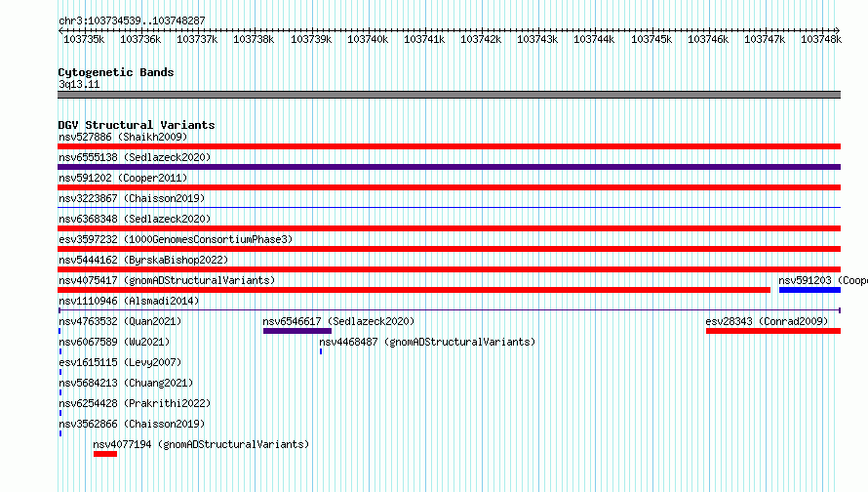
Task: Open esv1615115 (Levy2007) variant label
Action: 120,362
